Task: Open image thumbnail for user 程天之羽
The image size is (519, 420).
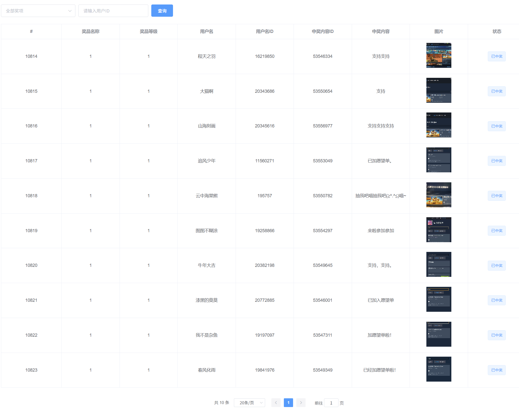Action: pyautogui.click(x=439, y=55)
